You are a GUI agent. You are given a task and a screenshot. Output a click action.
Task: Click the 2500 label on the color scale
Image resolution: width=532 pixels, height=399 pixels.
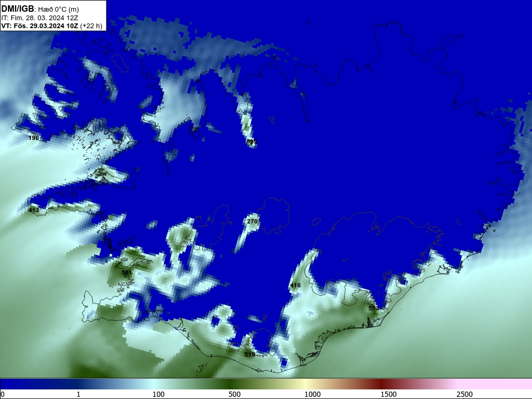[x=464, y=394]
